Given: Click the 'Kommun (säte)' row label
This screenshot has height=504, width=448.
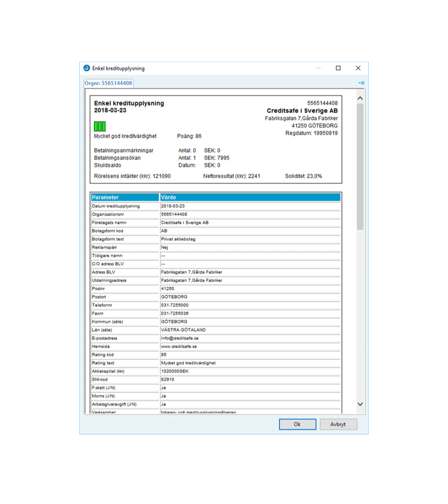Looking at the screenshot, I should click(125, 322).
